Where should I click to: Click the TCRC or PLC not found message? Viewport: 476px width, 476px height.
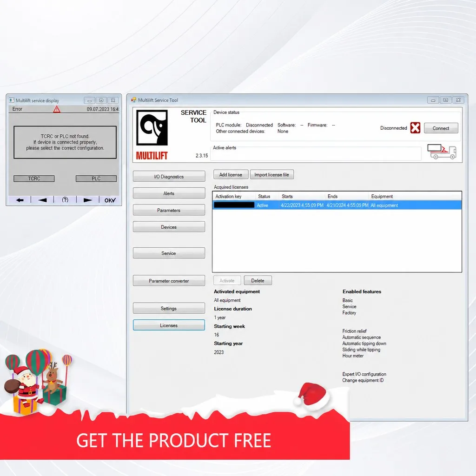tap(65, 142)
